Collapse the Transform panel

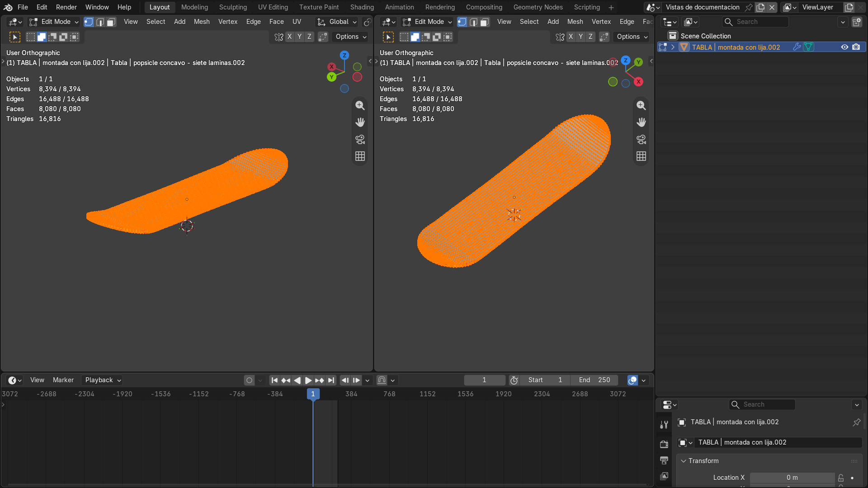click(x=684, y=461)
